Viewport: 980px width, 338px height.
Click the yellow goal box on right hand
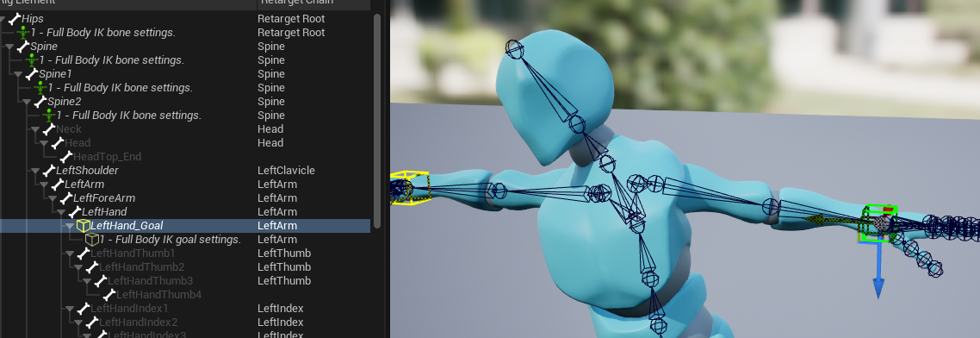click(x=410, y=188)
